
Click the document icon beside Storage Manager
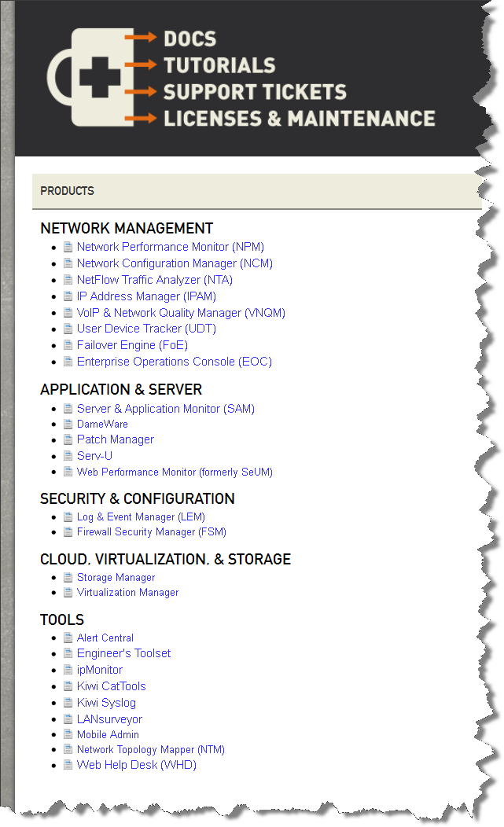[68, 578]
